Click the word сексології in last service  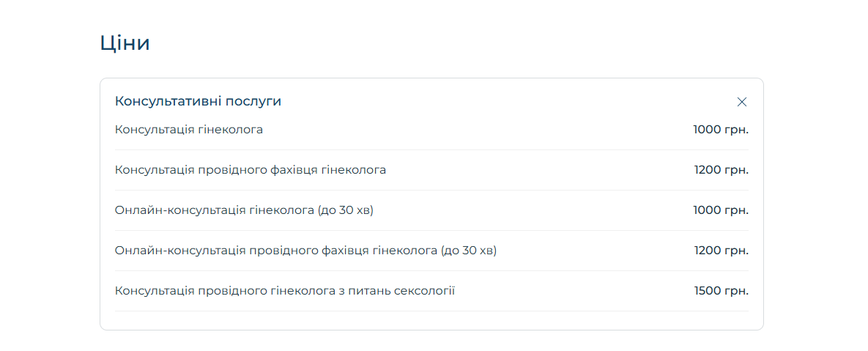[x=427, y=291]
